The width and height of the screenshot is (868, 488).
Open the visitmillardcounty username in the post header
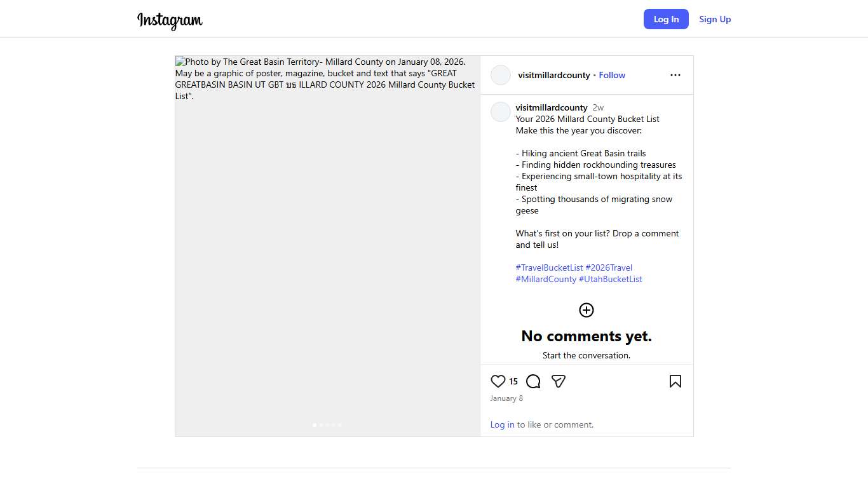(x=554, y=75)
